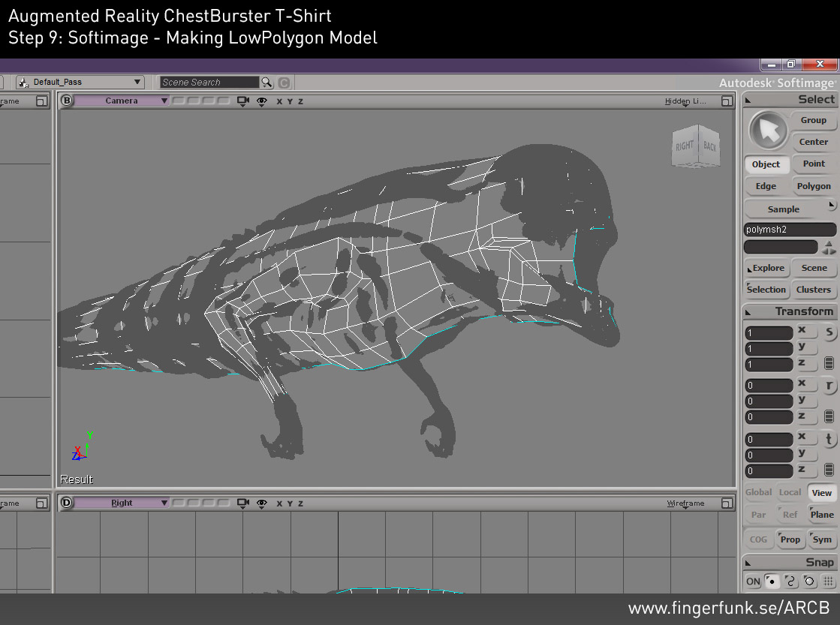Toggle X axis in viewport B
This screenshot has height=625, width=840.
(279, 101)
